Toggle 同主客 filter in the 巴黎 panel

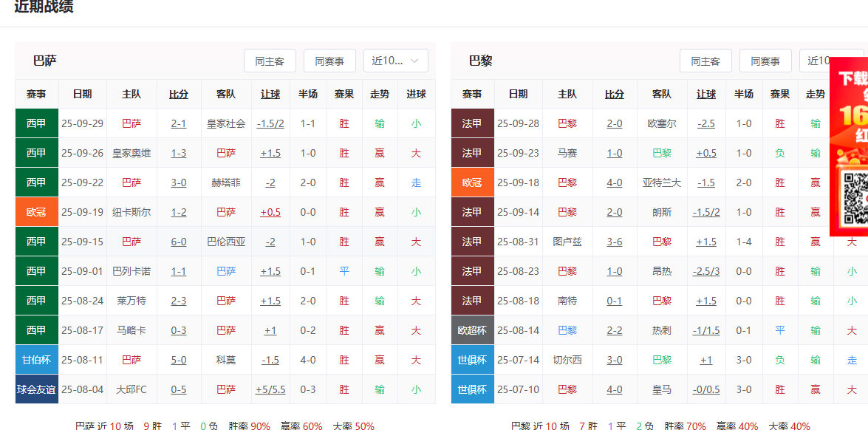705,61
